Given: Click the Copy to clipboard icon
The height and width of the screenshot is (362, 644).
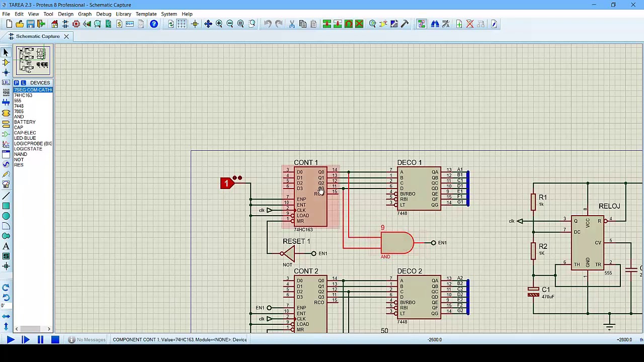Looking at the screenshot, I should (303, 24).
